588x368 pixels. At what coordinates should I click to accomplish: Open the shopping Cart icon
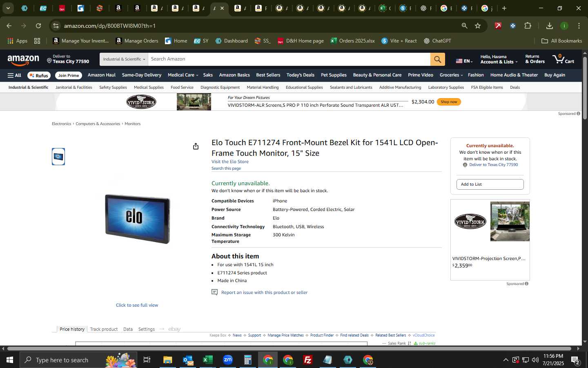[x=563, y=59]
